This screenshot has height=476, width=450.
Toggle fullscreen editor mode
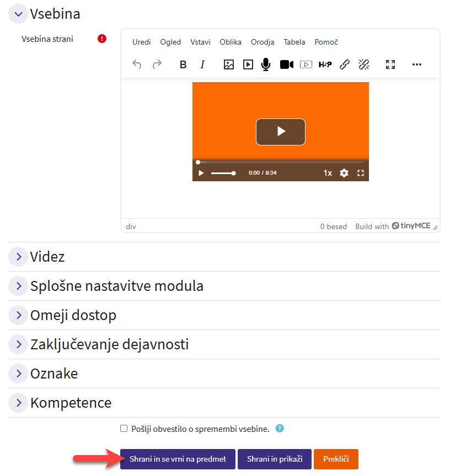click(390, 64)
